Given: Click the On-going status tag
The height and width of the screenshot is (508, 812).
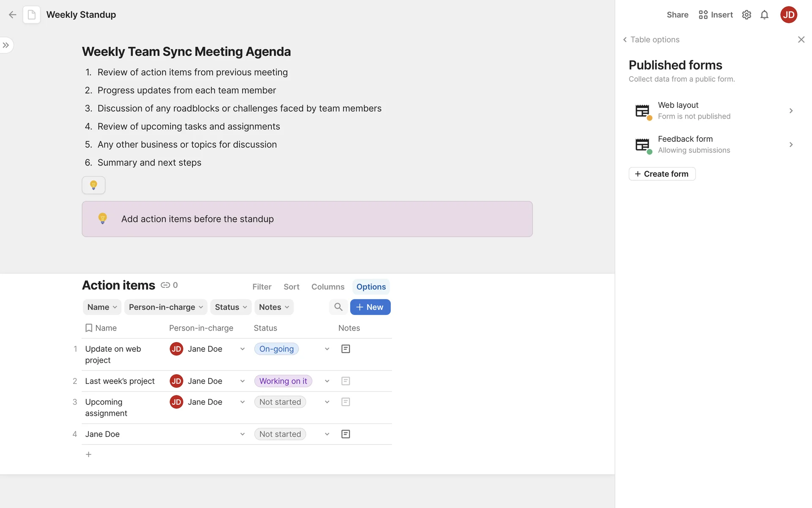Looking at the screenshot, I should point(276,349).
